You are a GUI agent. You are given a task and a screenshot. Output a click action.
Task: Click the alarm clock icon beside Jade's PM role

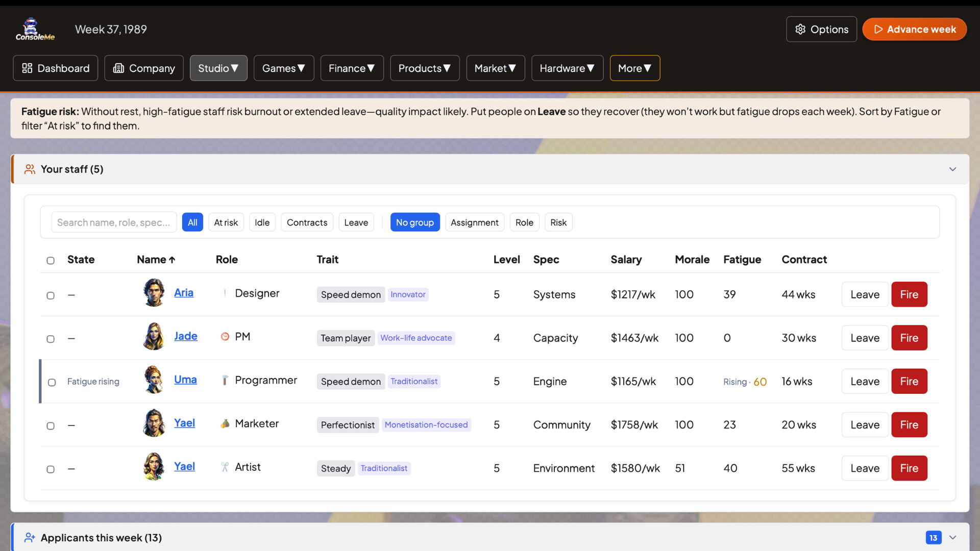pyautogui.click(x=225, y=337)
